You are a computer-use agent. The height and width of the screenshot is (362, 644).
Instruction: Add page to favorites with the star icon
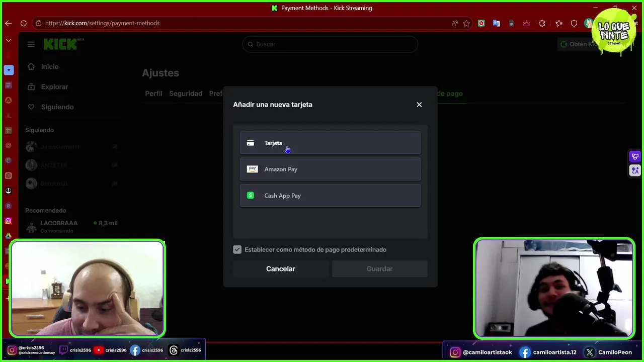pos(466,23)
